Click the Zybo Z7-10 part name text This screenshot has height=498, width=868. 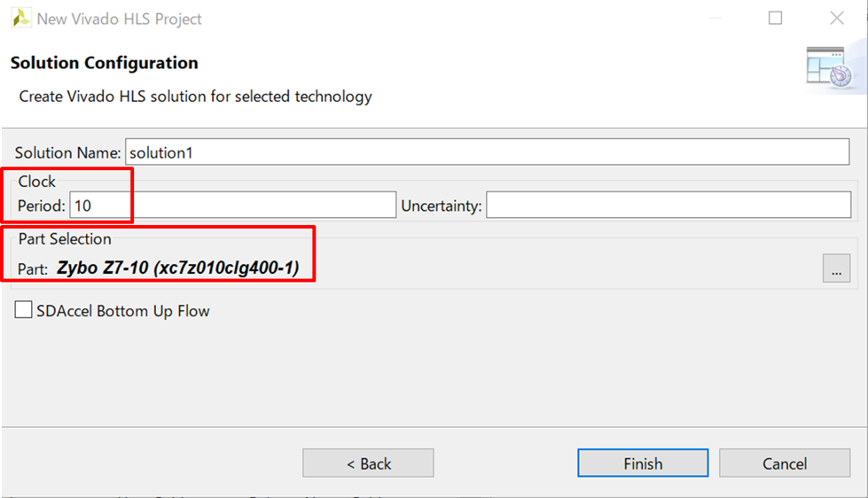(177, 268)
